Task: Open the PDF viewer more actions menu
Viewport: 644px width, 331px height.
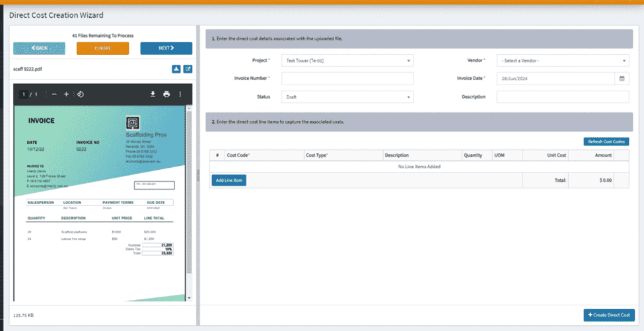Action: pos(180,94)
